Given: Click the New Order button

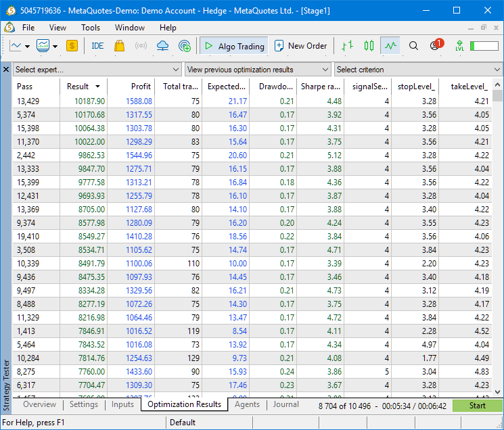Looking at the screenshot, I should [x=300, y=46].
